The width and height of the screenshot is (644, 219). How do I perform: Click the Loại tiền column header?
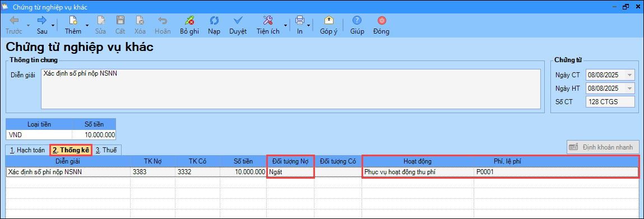click(39, 124)
